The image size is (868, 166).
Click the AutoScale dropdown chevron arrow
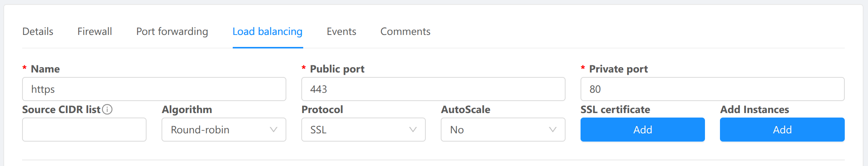click(552, 130)
